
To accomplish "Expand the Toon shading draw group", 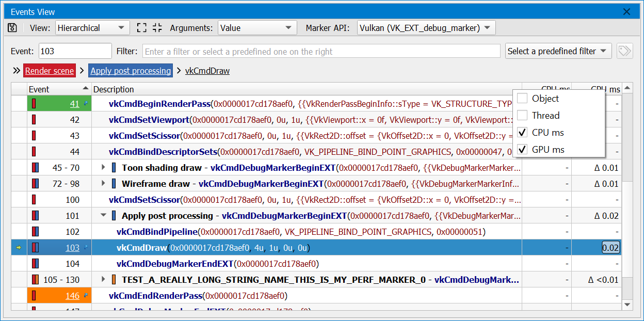I will pyautogui.click(x=104, y=168).
